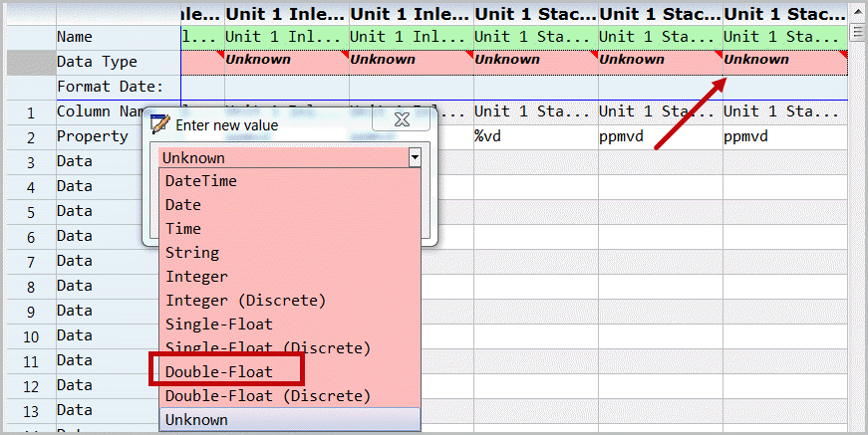Pick the highlighted Unknown list entry
Screen dimensions: 868x435
196,420
